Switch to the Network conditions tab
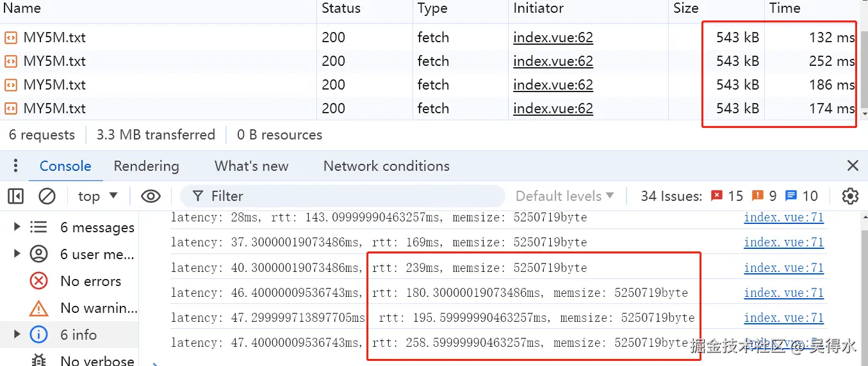This screenshot has width=868, height=366. (x=386, y=166)
